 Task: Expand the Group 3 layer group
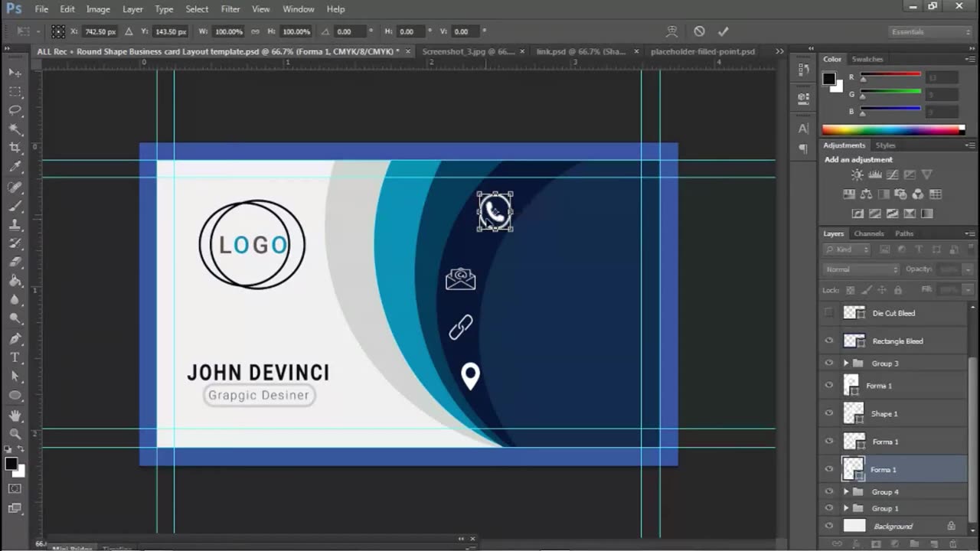[846, 364]
